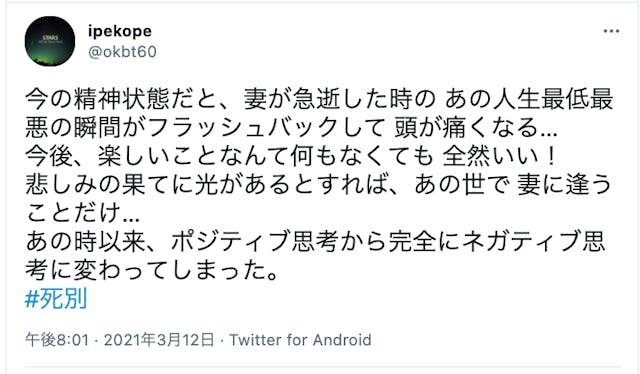Click the line beginning 悲しみの果てに光

pos(318,184)
